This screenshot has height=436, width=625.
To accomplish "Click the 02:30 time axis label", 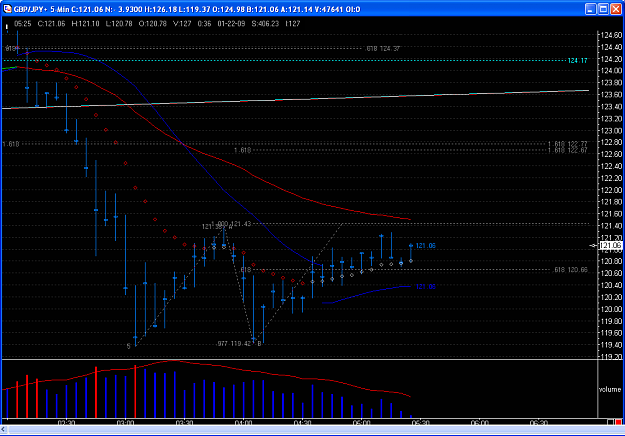I will (66, 422).
